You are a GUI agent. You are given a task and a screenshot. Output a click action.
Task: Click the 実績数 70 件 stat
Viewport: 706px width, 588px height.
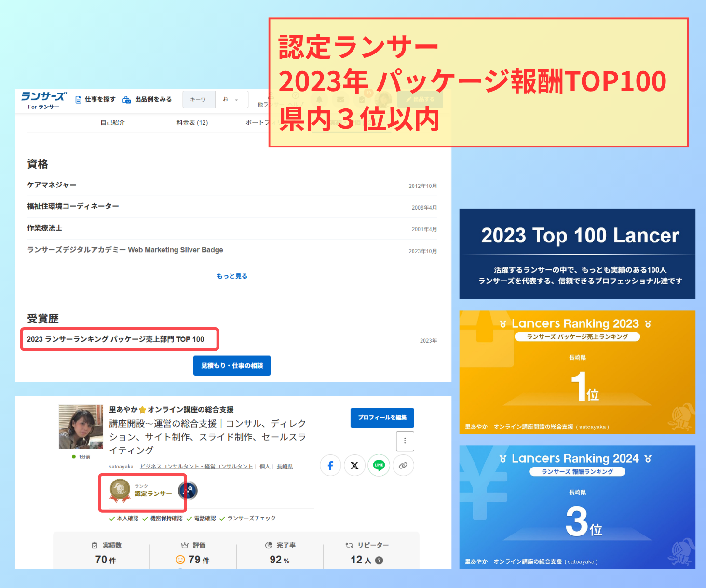(x=106, y=553)
